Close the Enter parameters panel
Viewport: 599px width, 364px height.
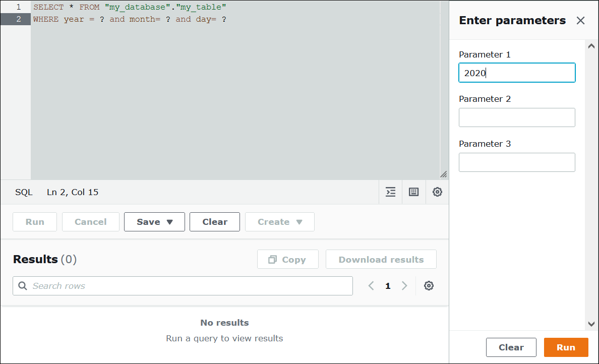pyautogui.click(x=580, y=20)
